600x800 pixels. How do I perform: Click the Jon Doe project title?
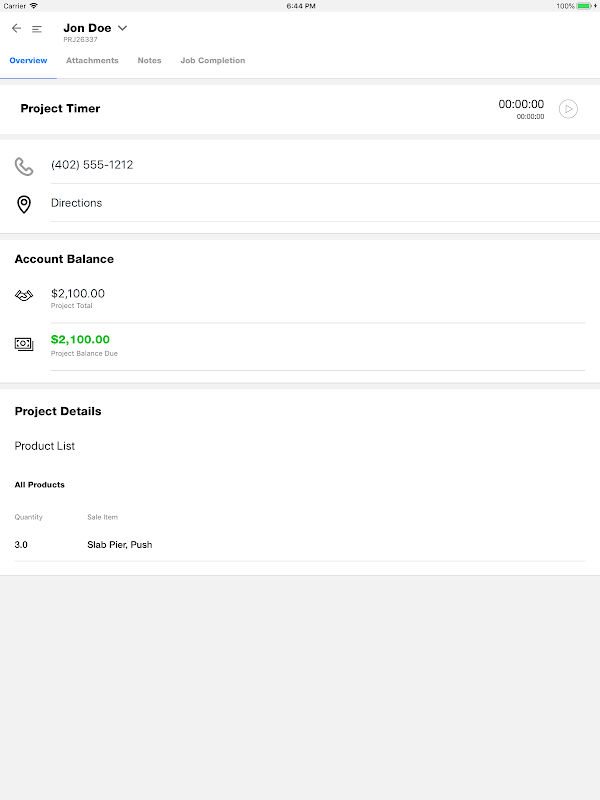tap(87, 28)
